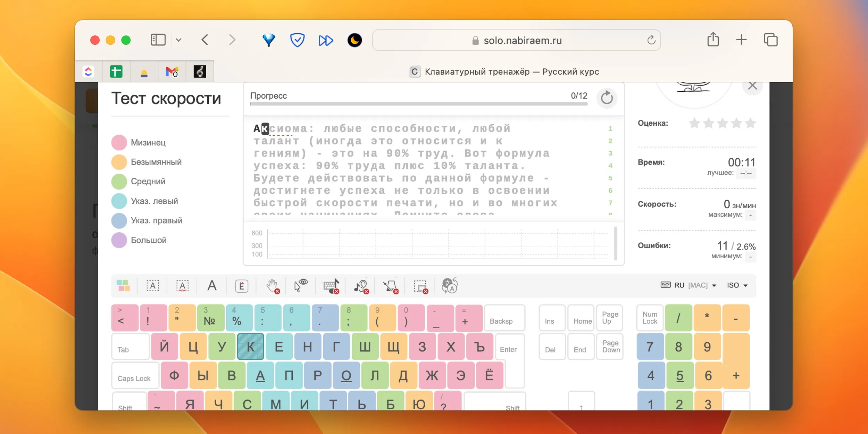Click the Tab key on virtual keyboard
868x434 pixels.
131,347
